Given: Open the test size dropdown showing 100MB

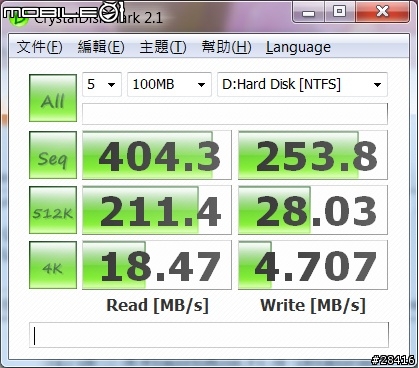Looking at the screenshot, I should (169, 84).
